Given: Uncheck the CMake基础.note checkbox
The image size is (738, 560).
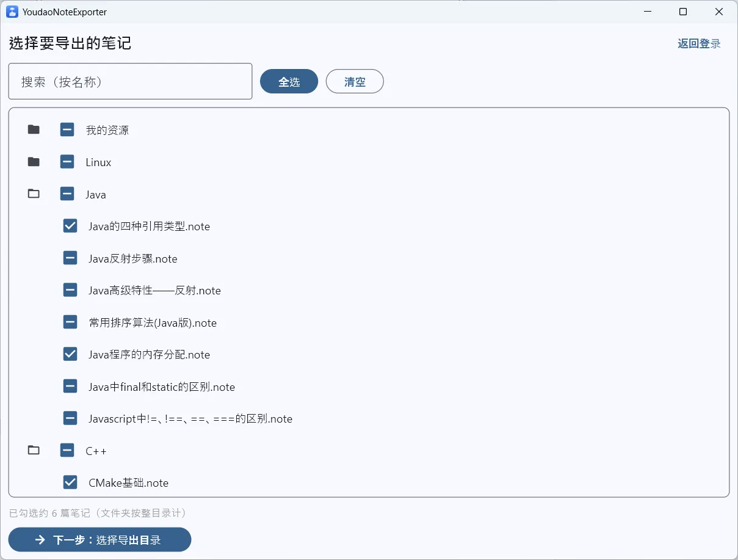Looking at the screenshot, I should tap(70, 482).
